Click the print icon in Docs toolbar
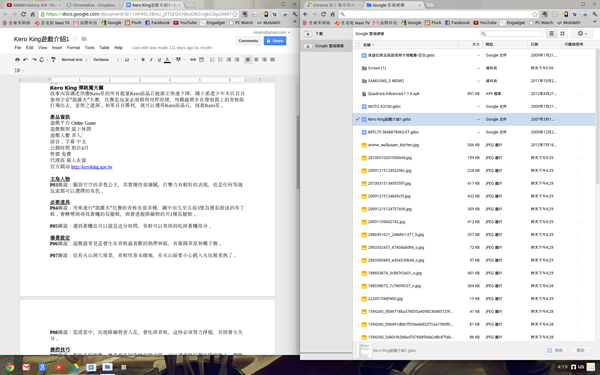The image size is (600, 375). 17,60
